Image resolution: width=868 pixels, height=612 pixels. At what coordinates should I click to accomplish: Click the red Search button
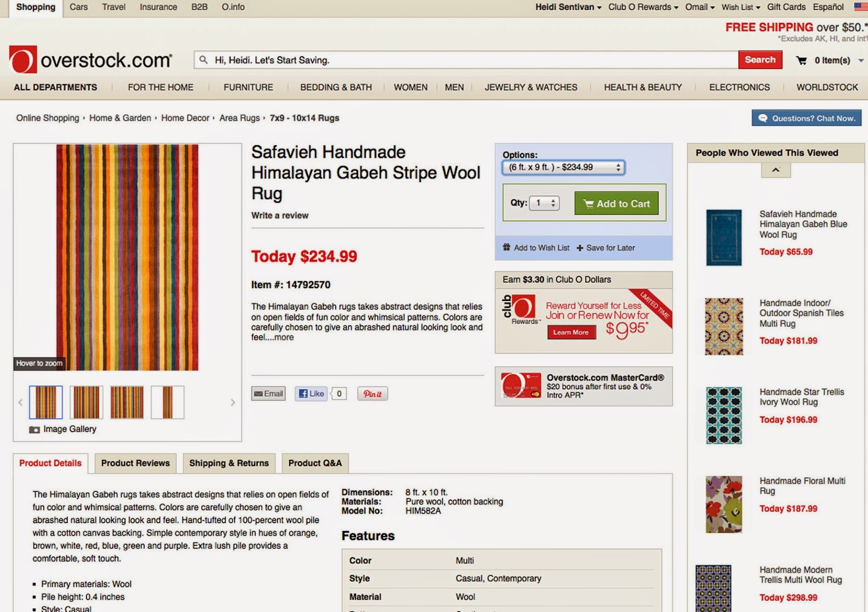pyautogui.click(x=760, y=60)
